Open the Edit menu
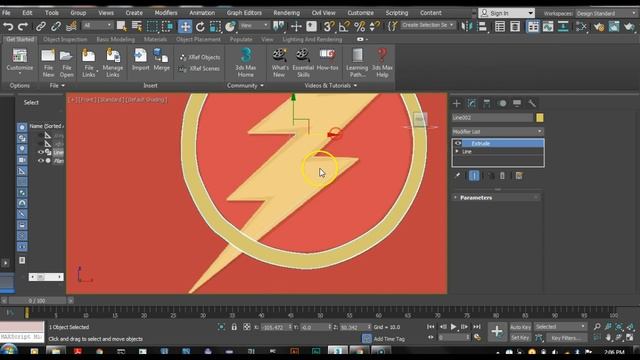 pyautogui.click(x=27, y=13)
